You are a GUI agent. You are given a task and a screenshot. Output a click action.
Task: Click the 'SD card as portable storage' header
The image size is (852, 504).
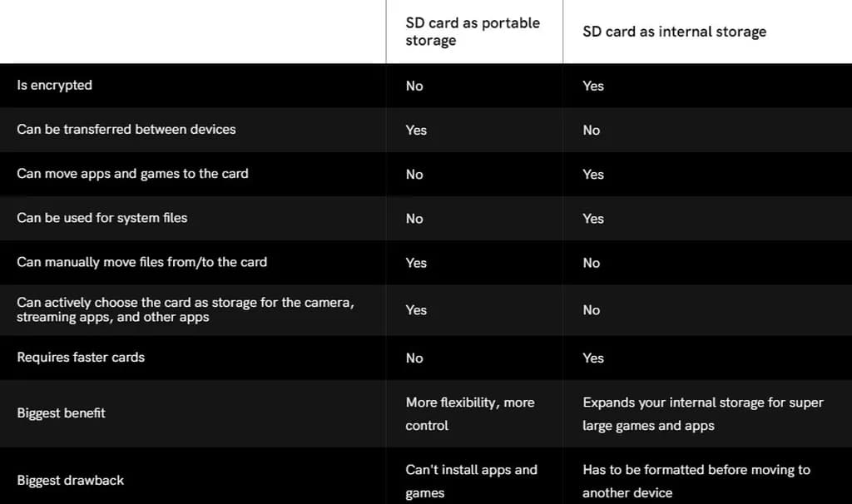point(473,32)
